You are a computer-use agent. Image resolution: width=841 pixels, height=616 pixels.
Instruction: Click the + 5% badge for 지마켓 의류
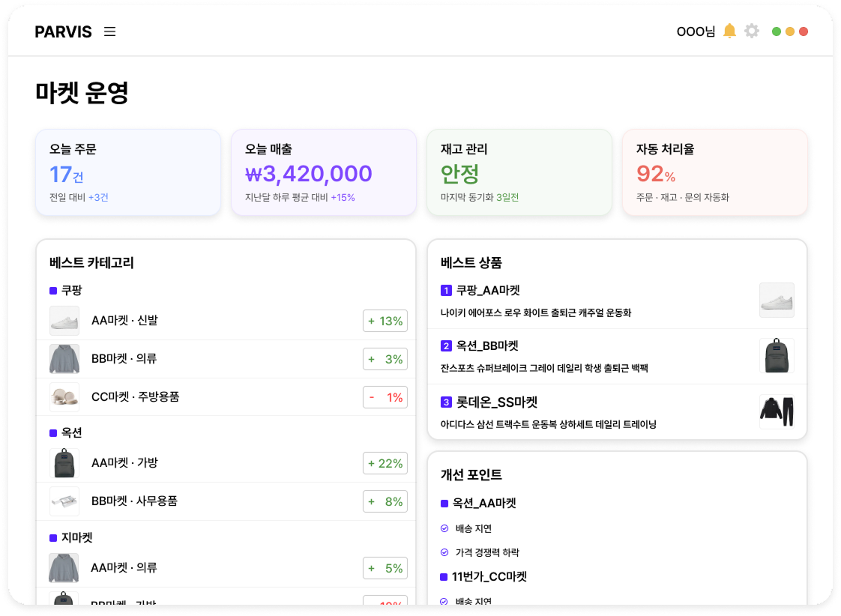[x=385, y=568]
